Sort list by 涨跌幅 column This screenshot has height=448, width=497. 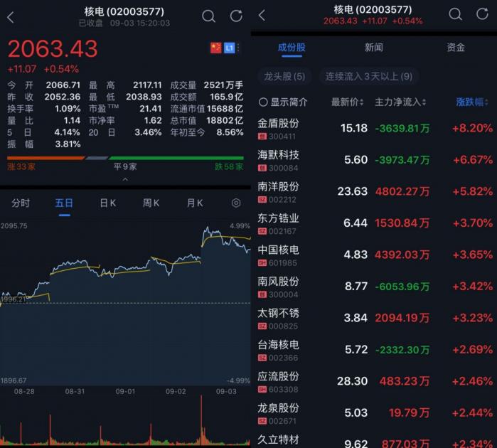pyautogui.click(x=473, y=102)
